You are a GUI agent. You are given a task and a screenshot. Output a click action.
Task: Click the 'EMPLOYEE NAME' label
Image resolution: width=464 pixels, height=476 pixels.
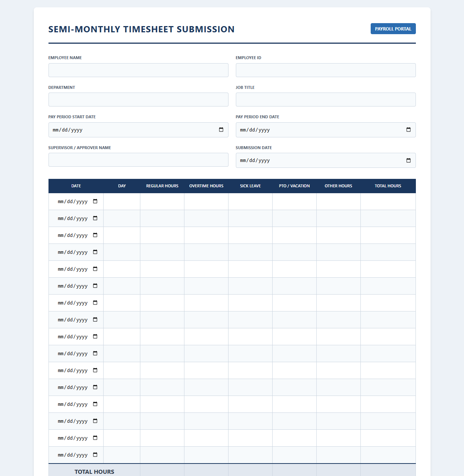coord(65,58)
